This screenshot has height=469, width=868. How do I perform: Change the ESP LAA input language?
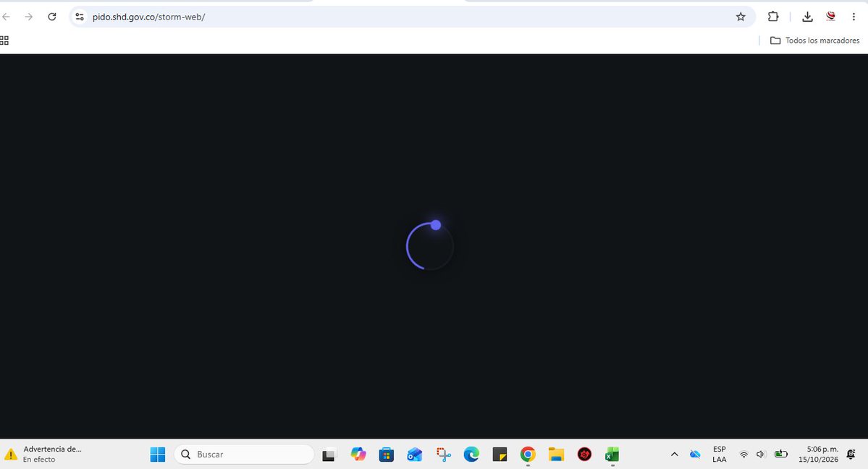pos(720,454)
